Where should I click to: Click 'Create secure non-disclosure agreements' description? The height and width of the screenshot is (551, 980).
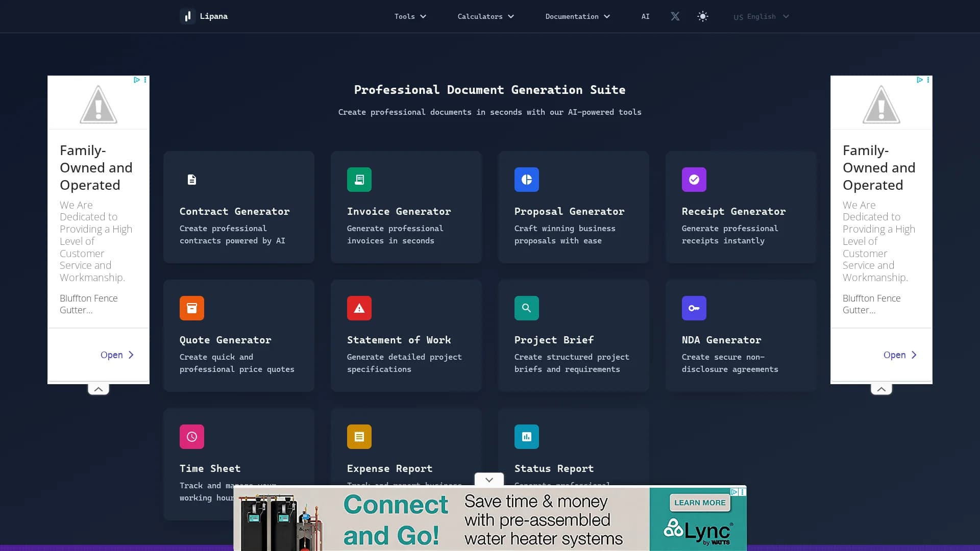730,363
